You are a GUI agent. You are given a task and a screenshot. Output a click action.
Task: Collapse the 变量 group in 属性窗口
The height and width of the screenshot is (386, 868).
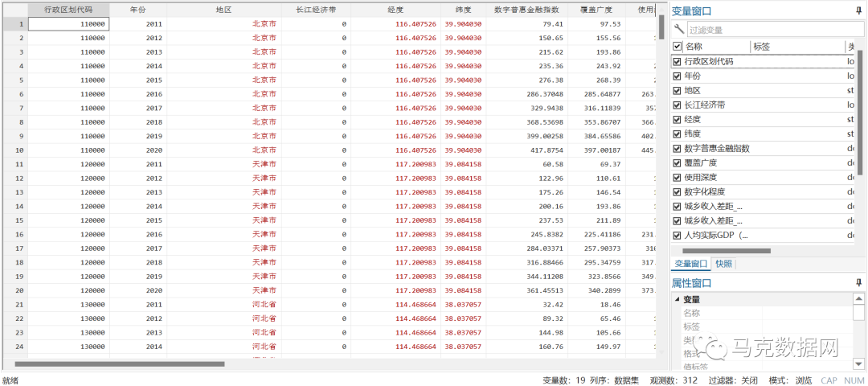pyautogui.click(x=678, y=300)
